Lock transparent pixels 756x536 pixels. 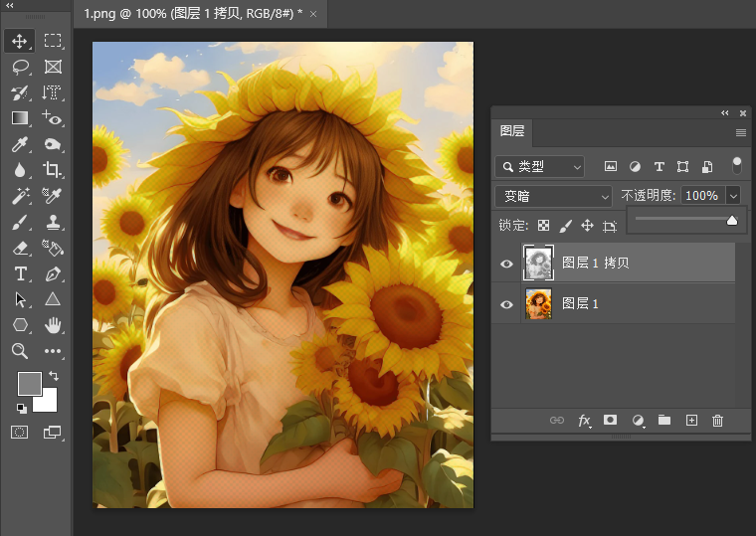tap(543, 226)
